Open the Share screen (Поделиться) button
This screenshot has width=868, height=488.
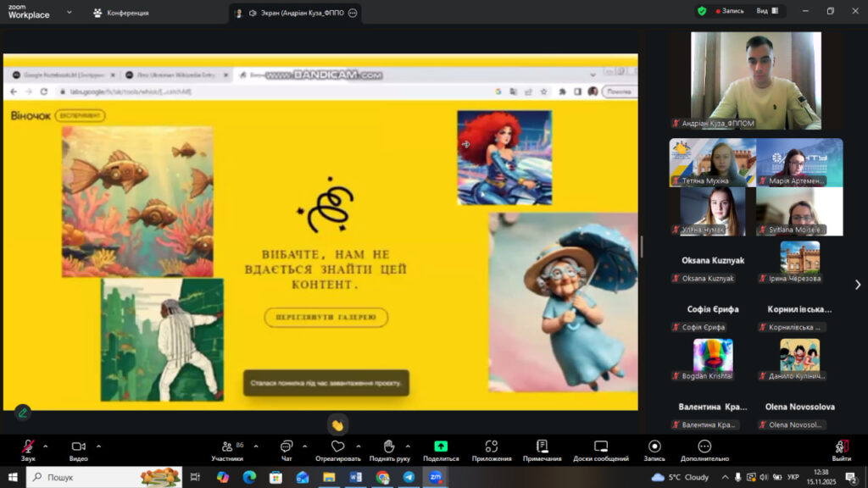[440, 450]
